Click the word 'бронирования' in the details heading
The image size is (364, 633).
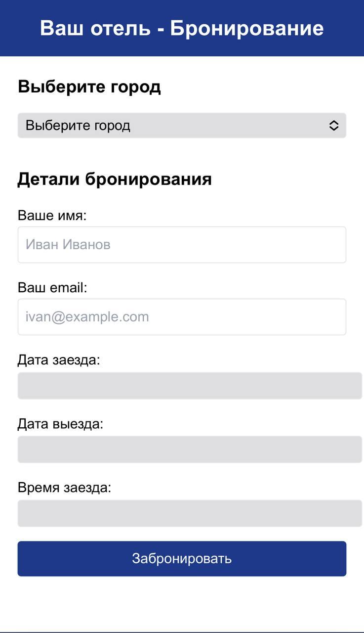click(x=149, y=179)
